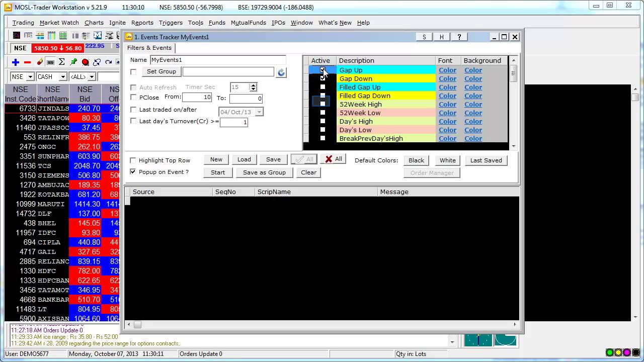This screenshot has height=362, width=644.
Task: Click the Name field containing MyEvents1
Action: click(x=218, y=60)
